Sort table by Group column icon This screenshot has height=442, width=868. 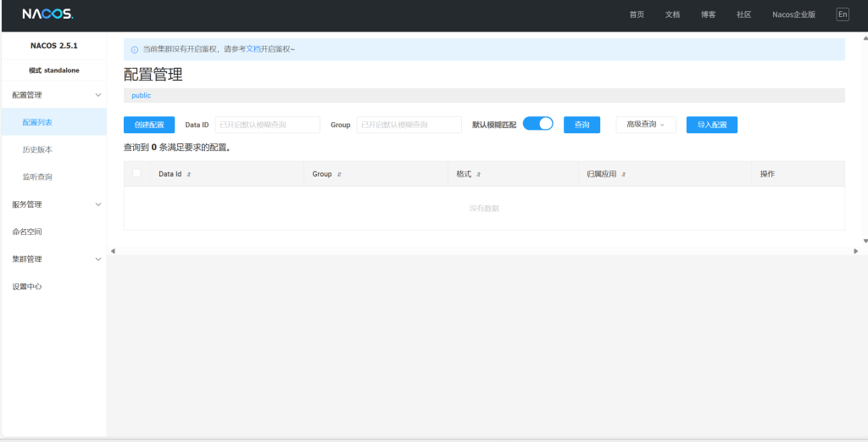[339, 174]
